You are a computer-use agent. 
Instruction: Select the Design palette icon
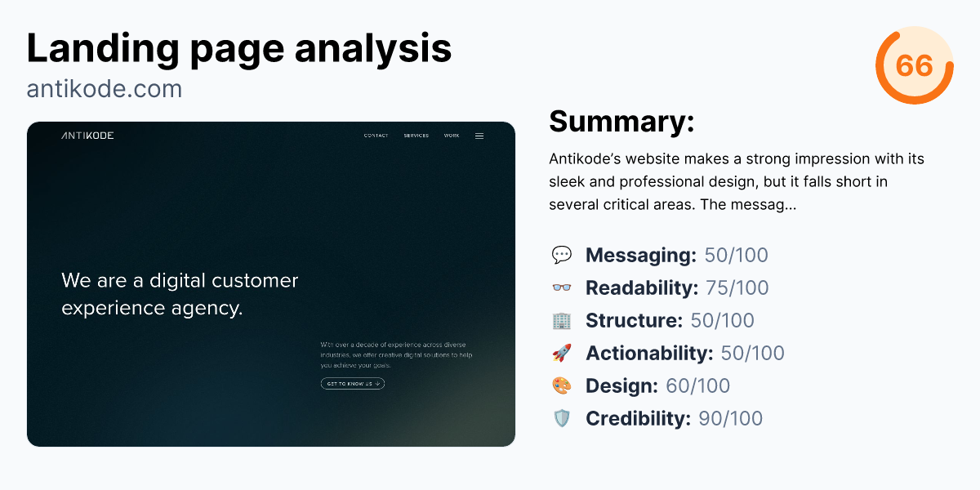562,385
